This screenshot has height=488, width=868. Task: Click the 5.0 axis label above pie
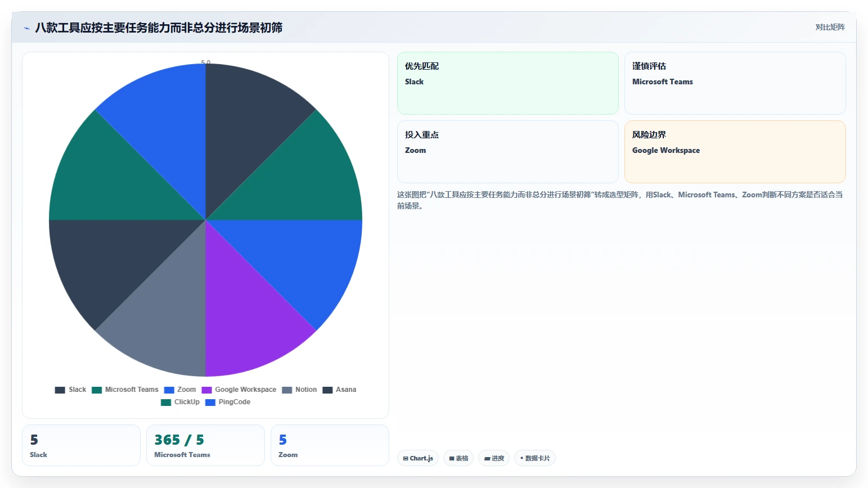[206, 62]
